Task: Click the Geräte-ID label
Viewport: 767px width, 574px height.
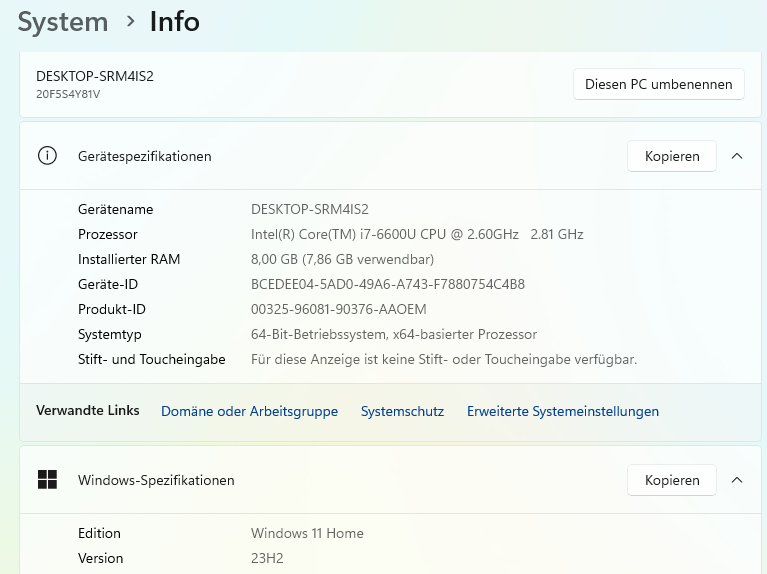Action: (x=108, y=284)
